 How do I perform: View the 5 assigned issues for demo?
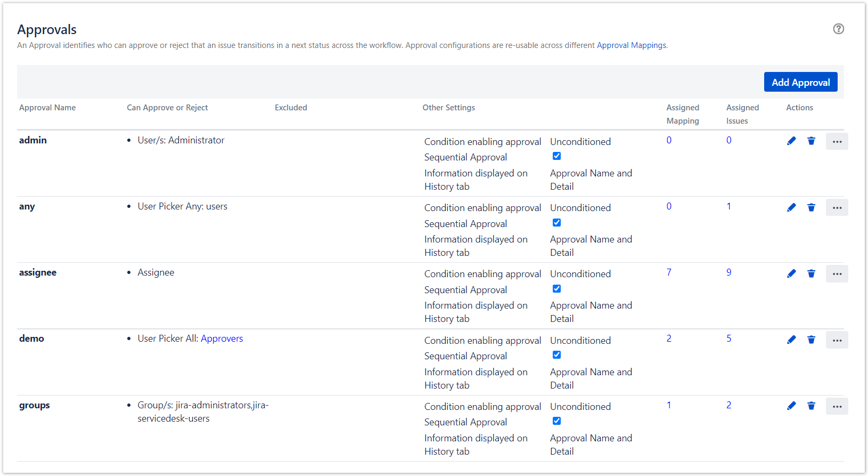tap(728, 338)
